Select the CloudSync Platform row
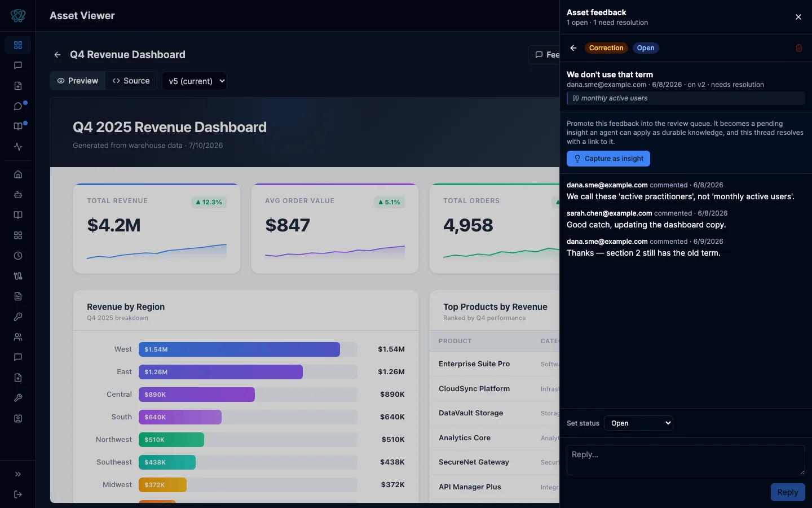 pos(495,389)
